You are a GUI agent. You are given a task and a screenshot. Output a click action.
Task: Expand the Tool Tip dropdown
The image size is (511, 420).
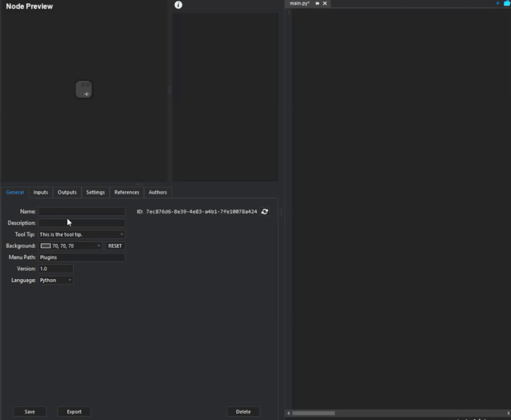[82, 234]
